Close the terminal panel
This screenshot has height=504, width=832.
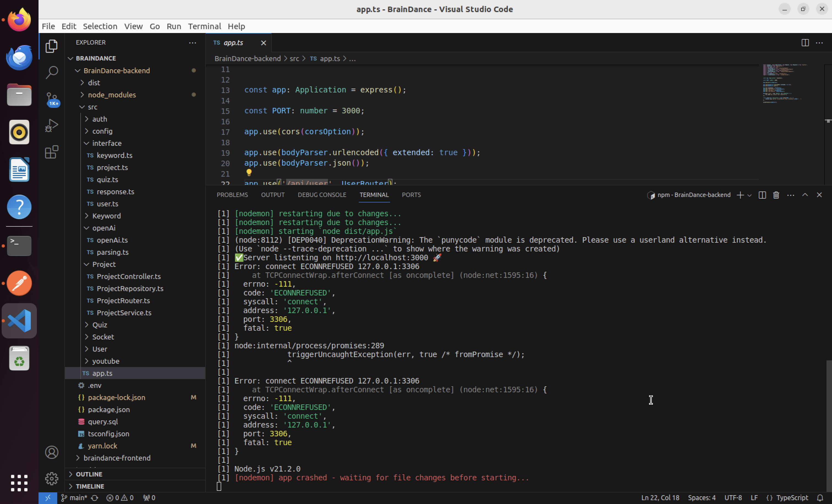819,195
